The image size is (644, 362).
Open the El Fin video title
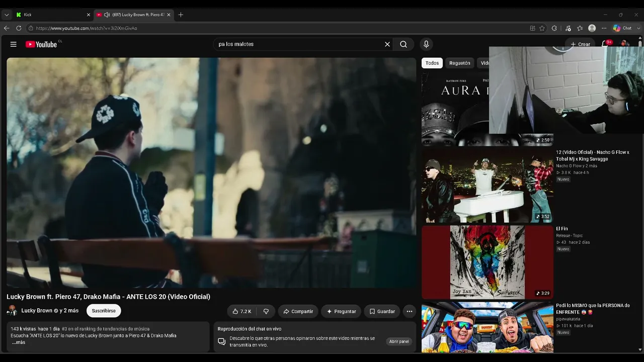tap(562, 229)
